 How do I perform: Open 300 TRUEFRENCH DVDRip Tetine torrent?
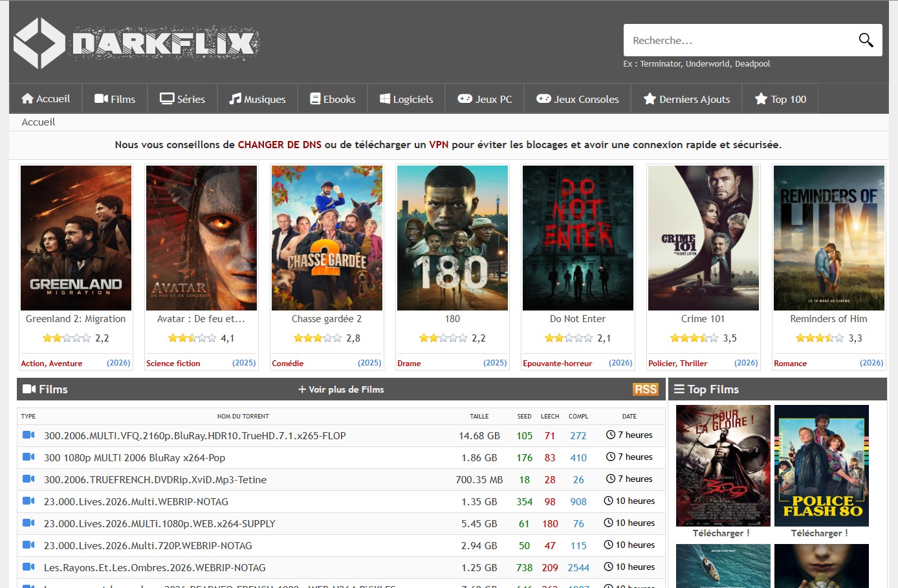[x=155, y=480]
